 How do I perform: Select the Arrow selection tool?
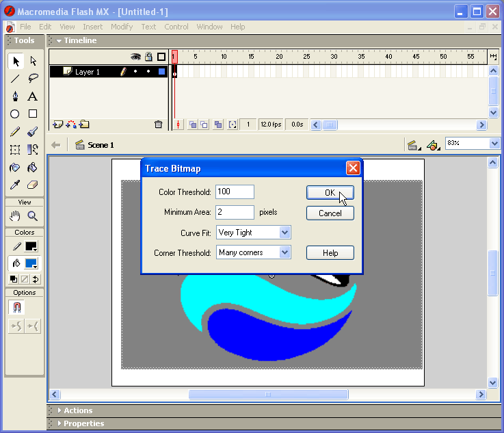(16, 61)
